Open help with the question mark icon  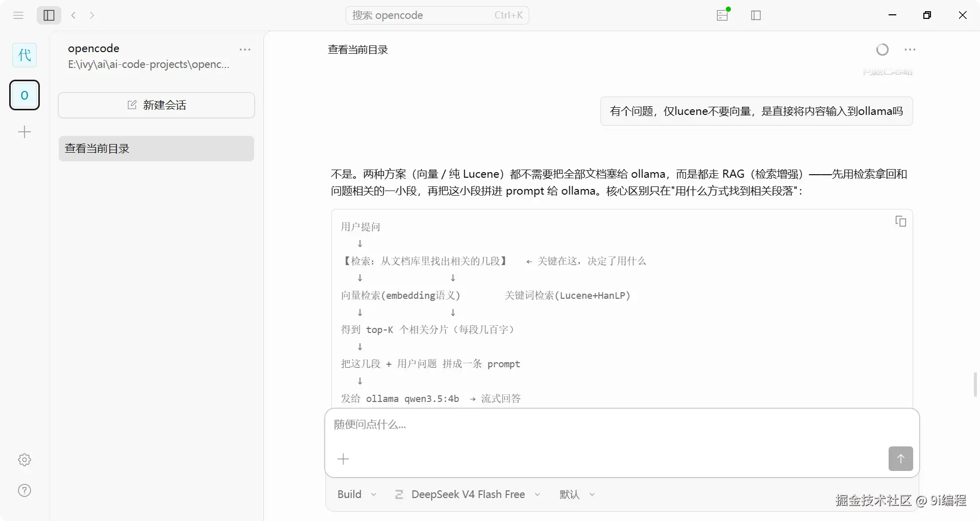click(24, 491)
